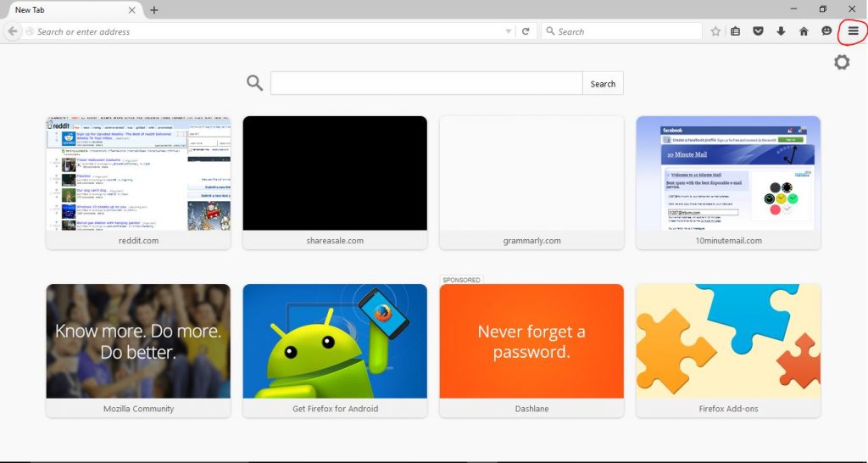Focus the toolbar Search field
868x463 pixels.
[621, 31]
